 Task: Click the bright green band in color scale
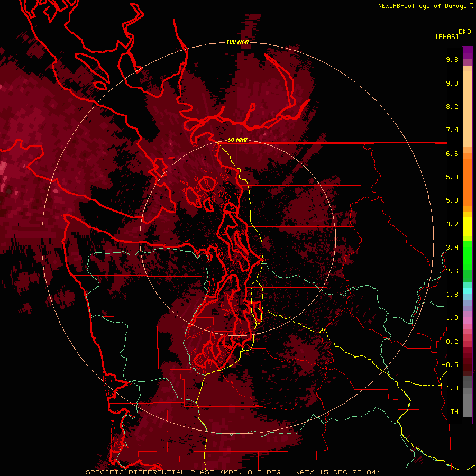click(467, 255)
